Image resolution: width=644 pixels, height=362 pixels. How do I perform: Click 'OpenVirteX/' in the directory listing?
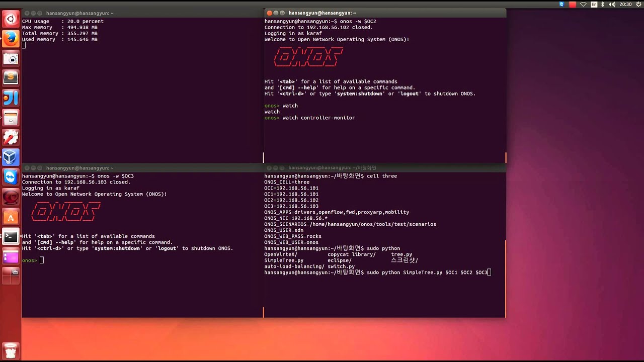(281, 254)
